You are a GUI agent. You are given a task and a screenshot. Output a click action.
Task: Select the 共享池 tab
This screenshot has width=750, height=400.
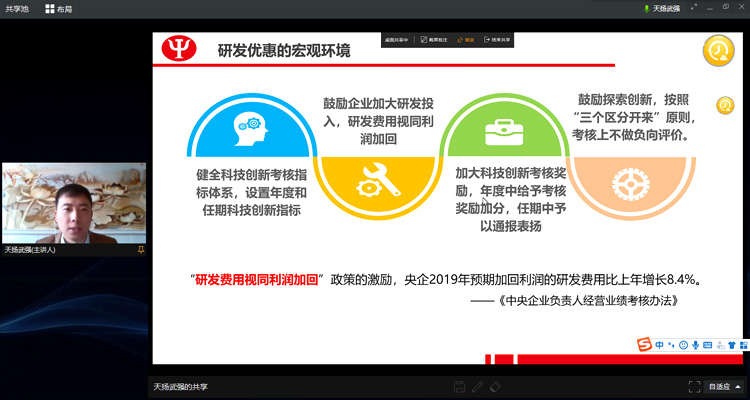point(17,8)
